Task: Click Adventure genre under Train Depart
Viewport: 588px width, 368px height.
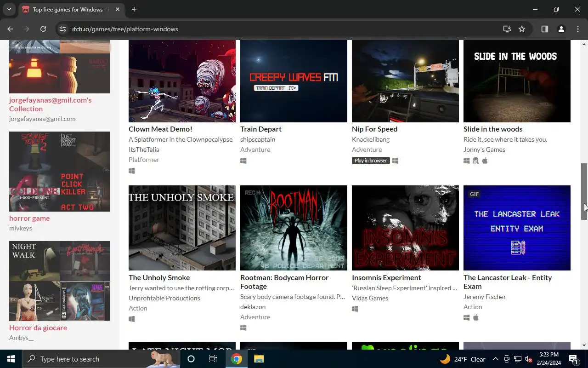Action: 255,149
